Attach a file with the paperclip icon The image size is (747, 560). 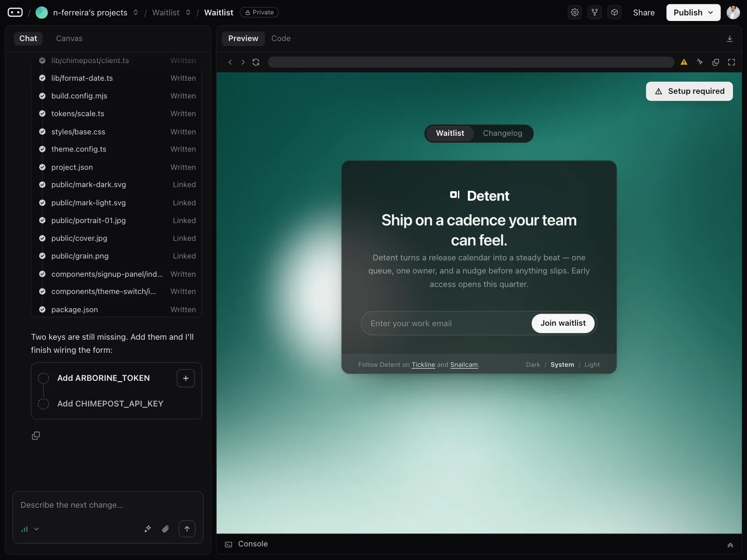tap(165, 529)
